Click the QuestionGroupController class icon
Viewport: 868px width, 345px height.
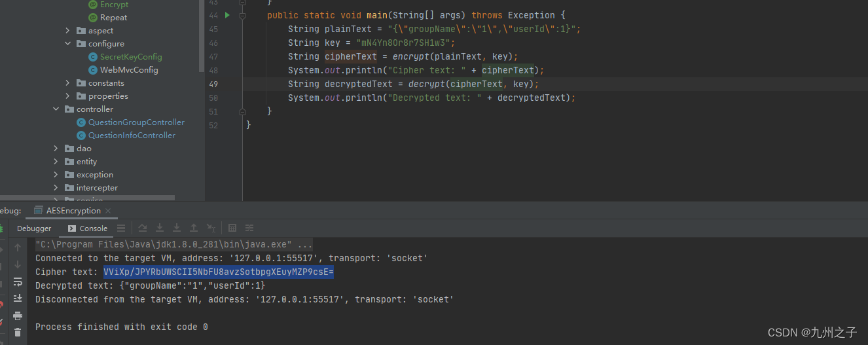click(x=81, y=122)
